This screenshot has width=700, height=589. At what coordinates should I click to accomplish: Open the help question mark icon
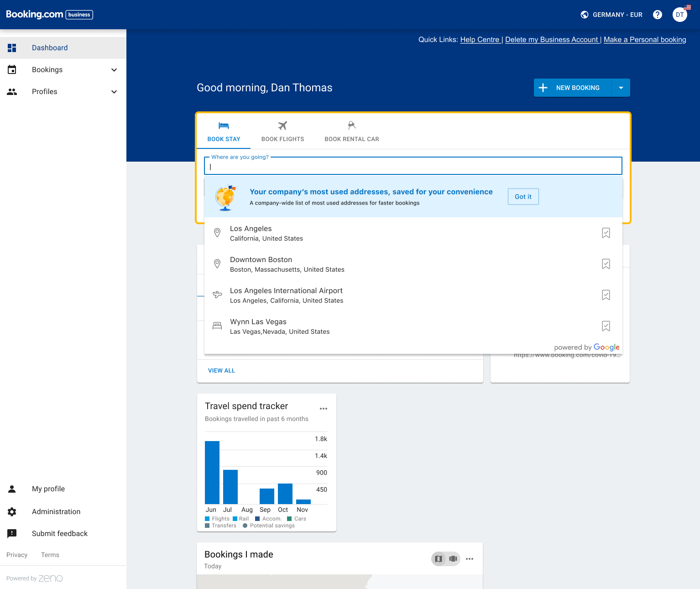[657, 15]
